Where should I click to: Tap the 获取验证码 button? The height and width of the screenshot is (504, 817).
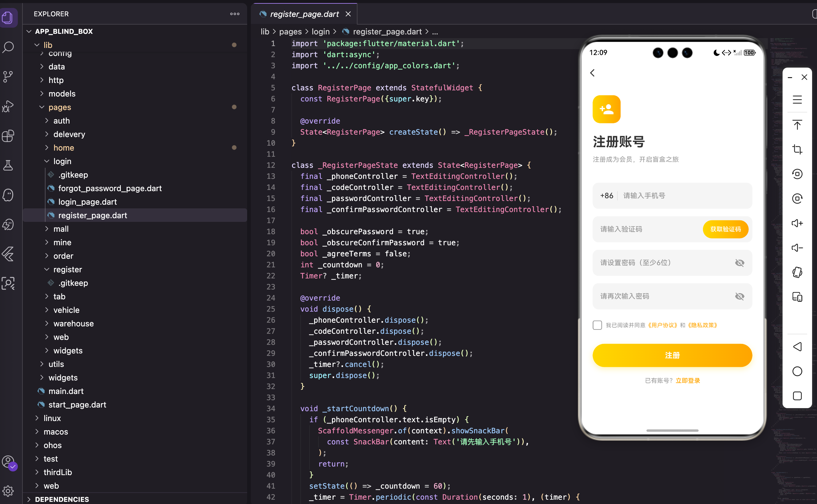pyautogui.click(x=725, y=229)
